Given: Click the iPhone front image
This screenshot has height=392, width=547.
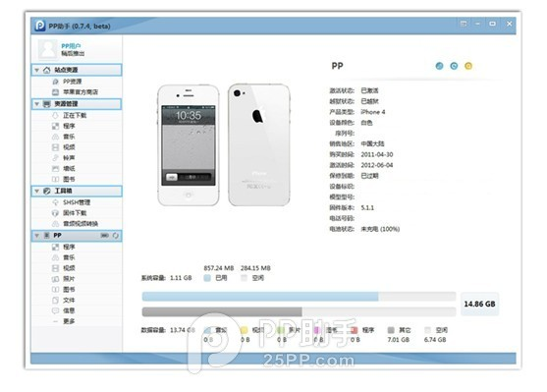Looking at the screenshot, I should tap(189, 144).
